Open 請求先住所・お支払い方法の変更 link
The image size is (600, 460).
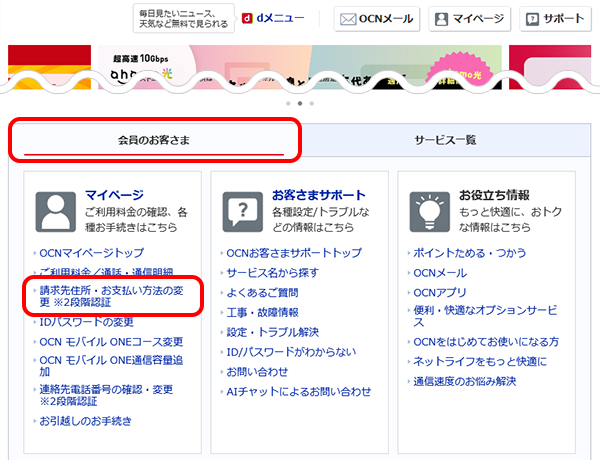111,297
